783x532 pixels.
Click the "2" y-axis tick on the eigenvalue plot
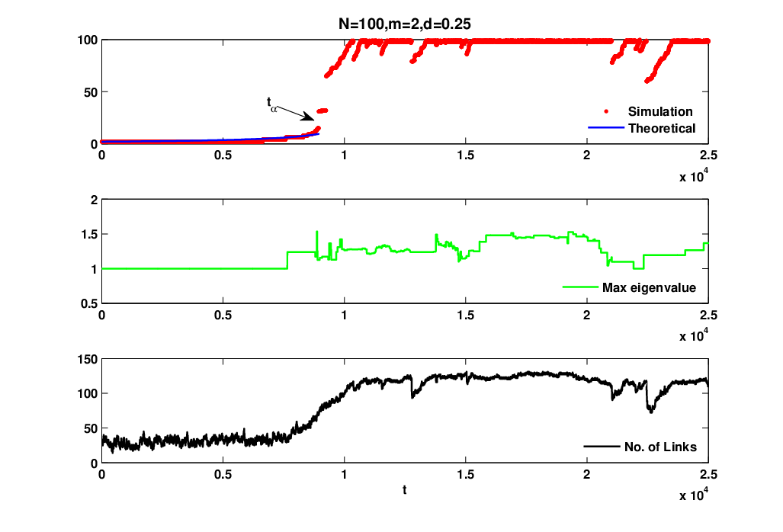click(95, 200)
